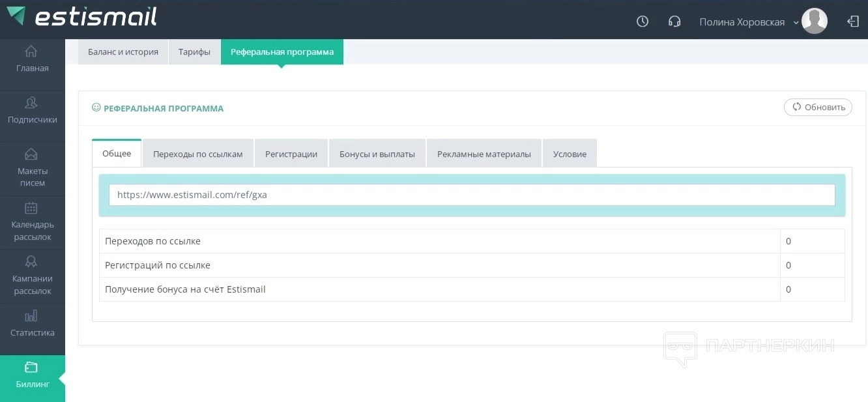Image resolution: width=868 pixels, height=402 pixels.
Task: Click the 0 value for Получение бонуса
Action: (788, 289)
